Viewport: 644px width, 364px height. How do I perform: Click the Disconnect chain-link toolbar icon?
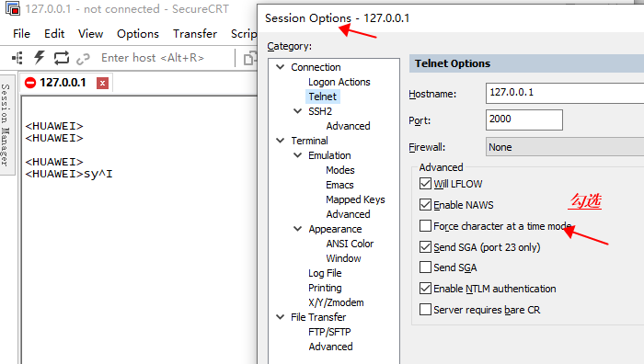(83, 59)
